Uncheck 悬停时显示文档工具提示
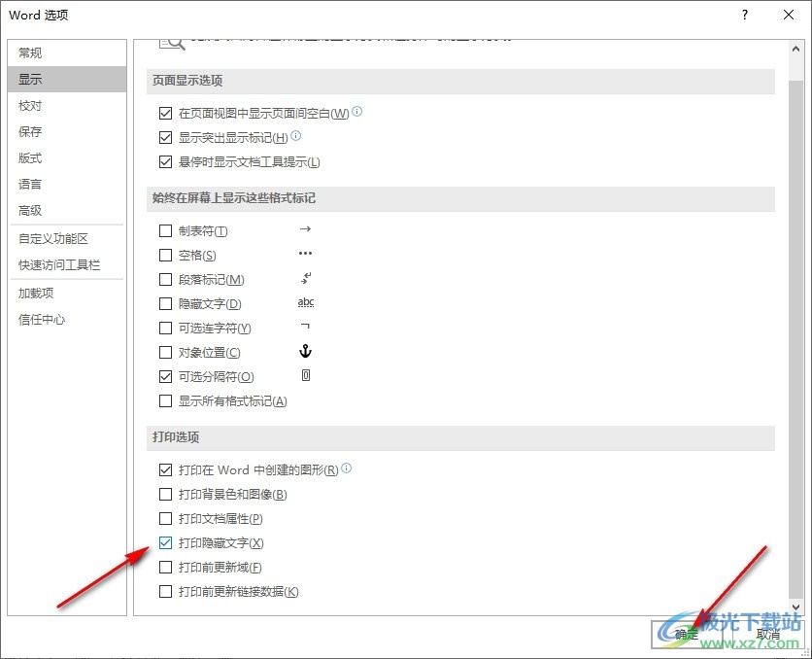Screen dimensions: 812x659 point(165,161)
